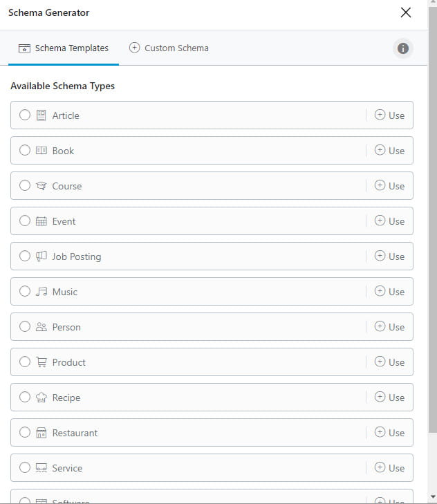The width and height of the screenshot is (437, 504).
Task: Click Use next to Product
Action: point(390,362)
